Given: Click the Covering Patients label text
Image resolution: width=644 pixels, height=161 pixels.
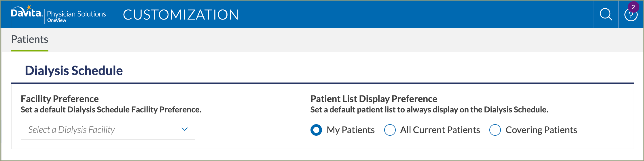Looking at the screenshot, I should pos(541,130).
